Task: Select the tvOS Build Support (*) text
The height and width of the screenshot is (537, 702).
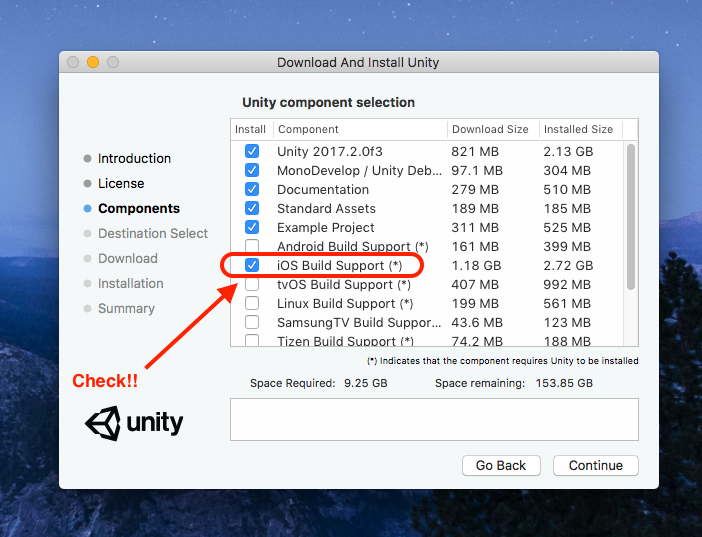Action: [x=344, y=285]
